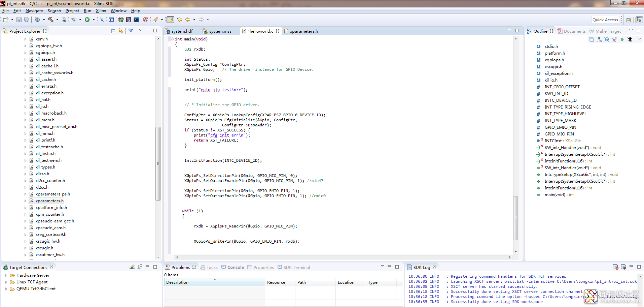Toggle alphabetical Sort in Outline toolbar
Screen dimensions: 644x307
pyautogui.click(x=599, y=39)
